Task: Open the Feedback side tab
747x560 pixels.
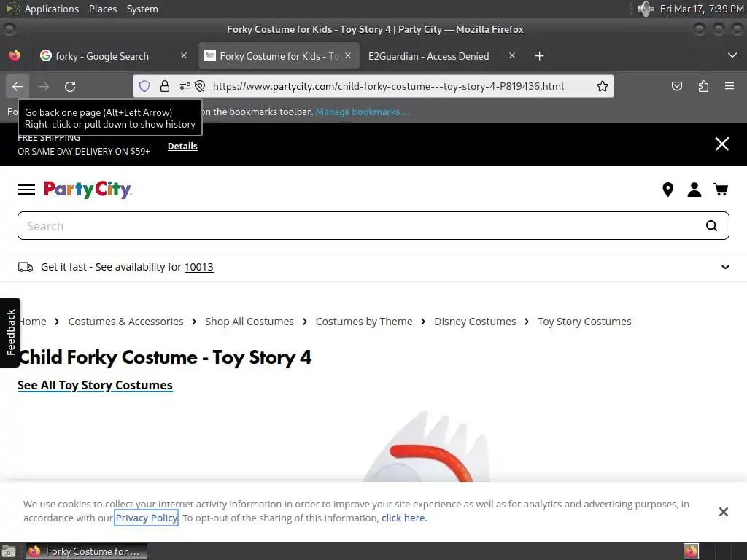Action: tap(10, 332)
